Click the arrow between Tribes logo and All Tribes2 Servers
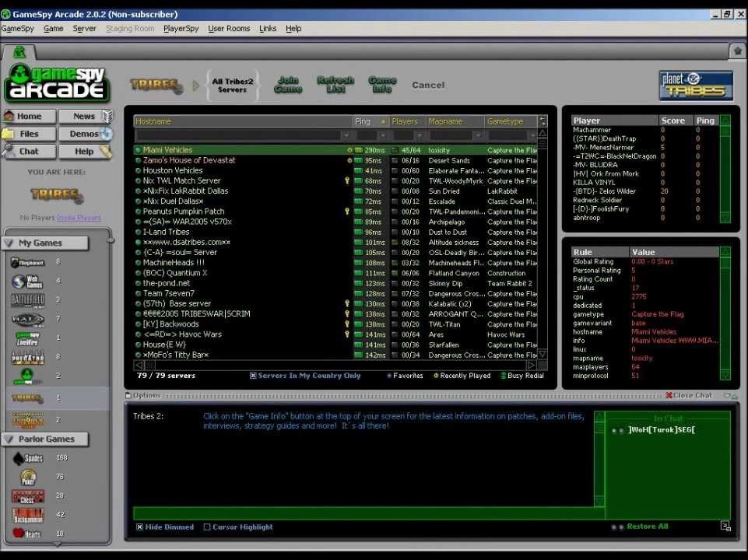This screenshot has width=748, height=560. pos(195,86)
